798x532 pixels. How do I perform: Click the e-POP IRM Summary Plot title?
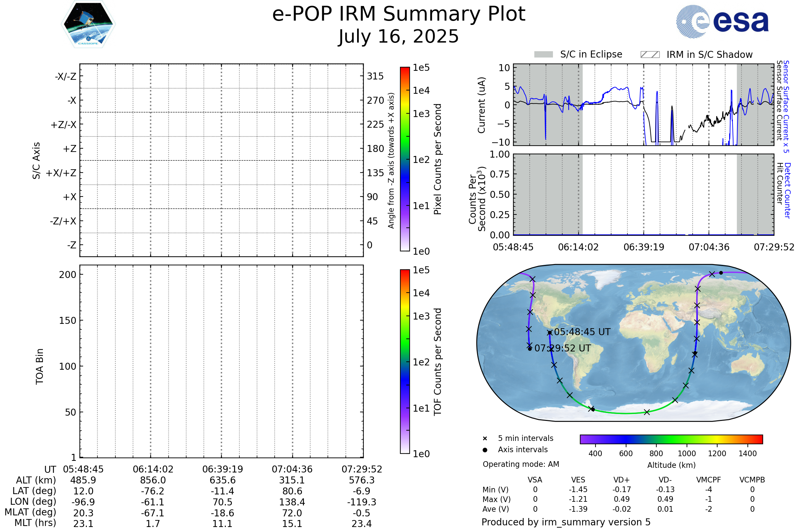(399, 14)
